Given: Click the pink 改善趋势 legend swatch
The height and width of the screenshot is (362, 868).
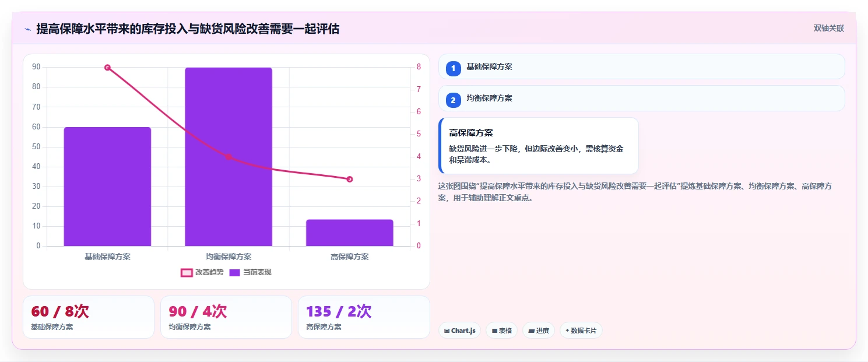Looking at the screenshot, I should coord(187,272).
